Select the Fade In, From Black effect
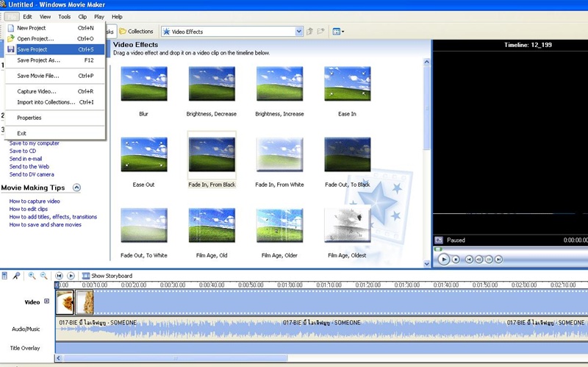Viewport: 588px width, 367px height. (212, 154)
